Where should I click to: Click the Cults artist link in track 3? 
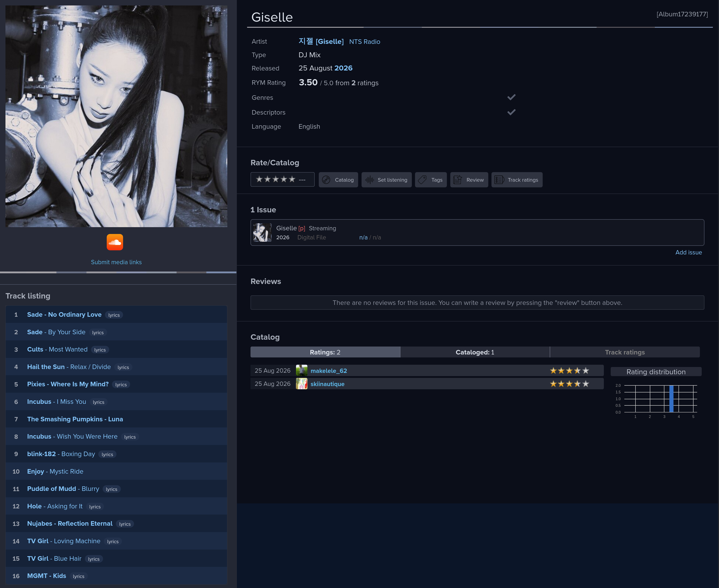click(35, 349)
